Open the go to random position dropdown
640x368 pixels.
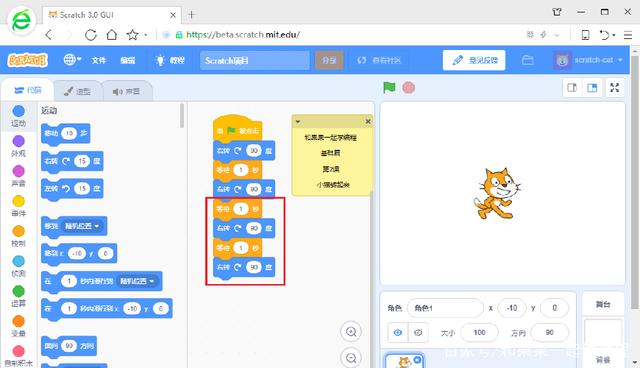82,226
